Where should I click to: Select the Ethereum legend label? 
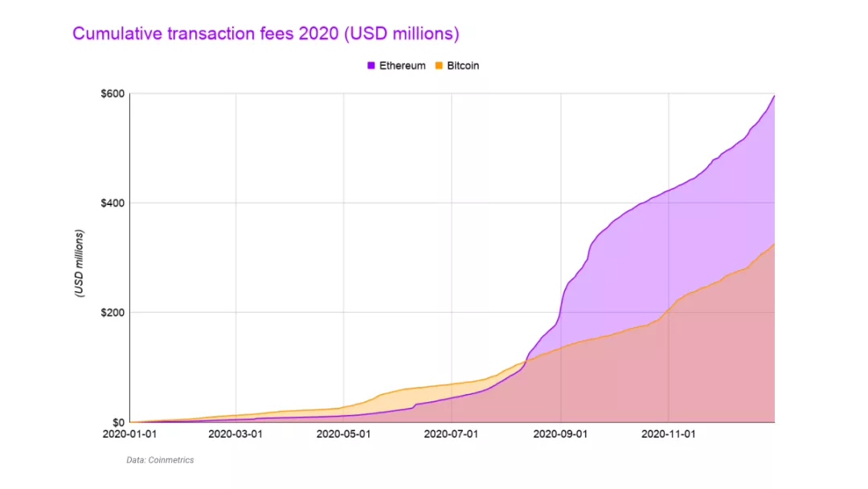(x=403, y=65)
